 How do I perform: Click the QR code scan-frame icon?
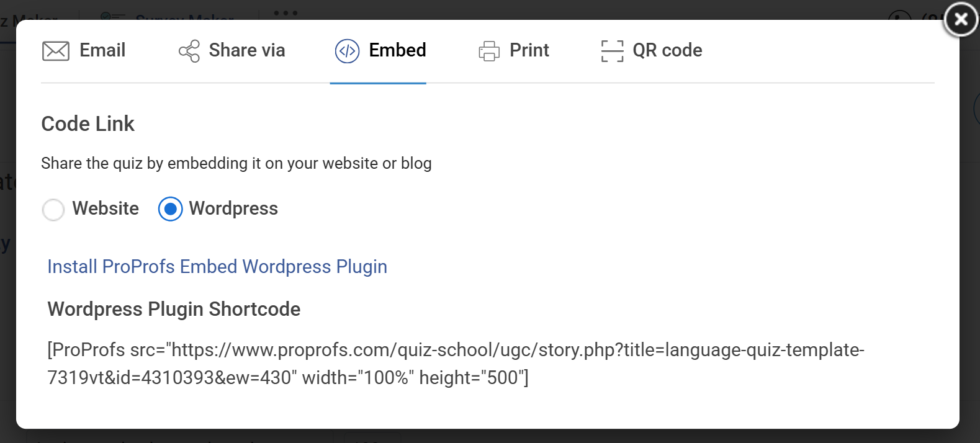612,51
